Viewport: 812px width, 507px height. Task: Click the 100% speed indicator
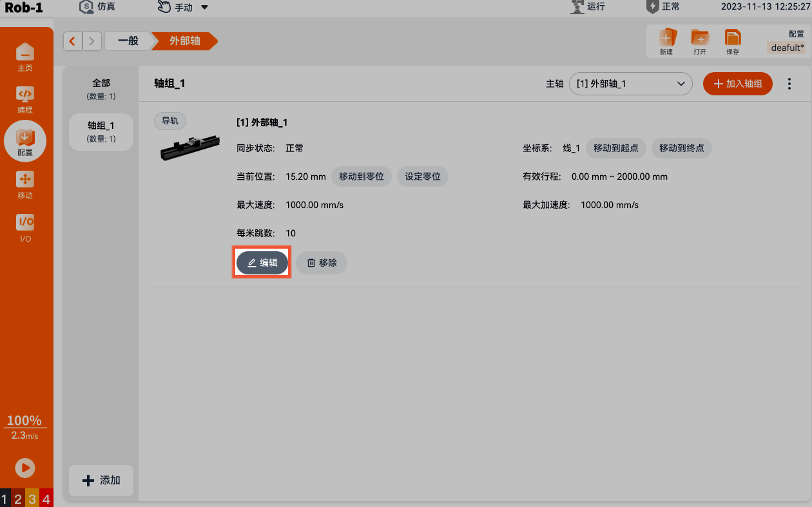[x=24, y=421]
